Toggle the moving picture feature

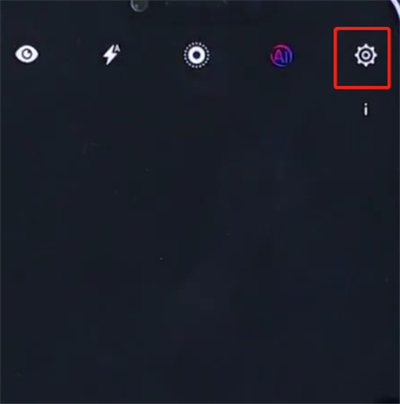(x=196, y=55)
